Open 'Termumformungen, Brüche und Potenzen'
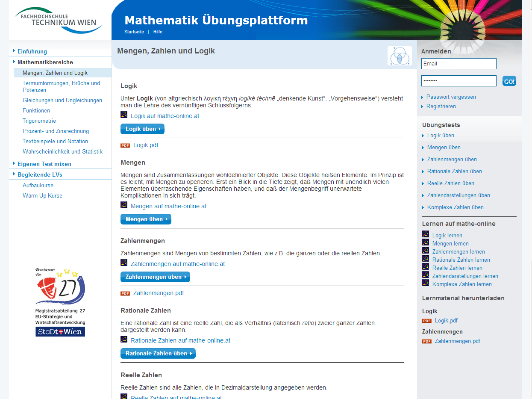Viewport: 532px width, 399px height. (61, 86)
